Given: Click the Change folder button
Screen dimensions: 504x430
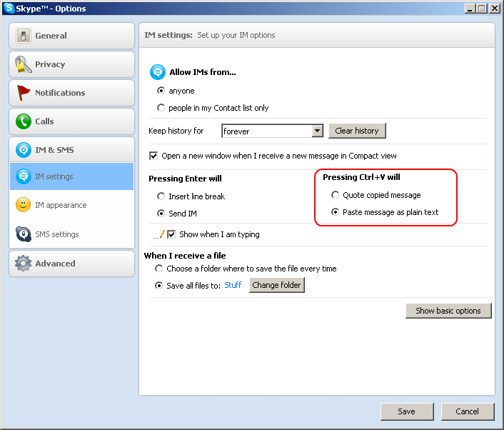Looking at the screenshot, I should pos(277,285).
